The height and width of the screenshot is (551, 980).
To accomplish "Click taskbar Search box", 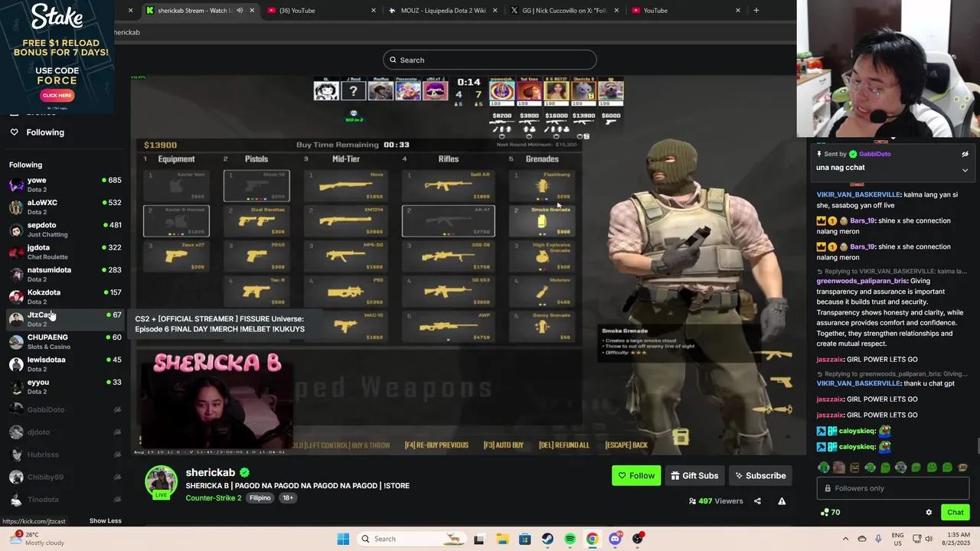I will pos(412,539).
